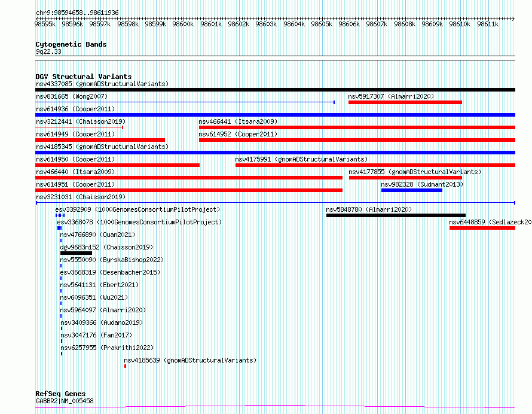This screenshot has height=414, width=532.
Task: Select the nsv614950 (Cooper2011) label
Action: click(x=75, y=159)
